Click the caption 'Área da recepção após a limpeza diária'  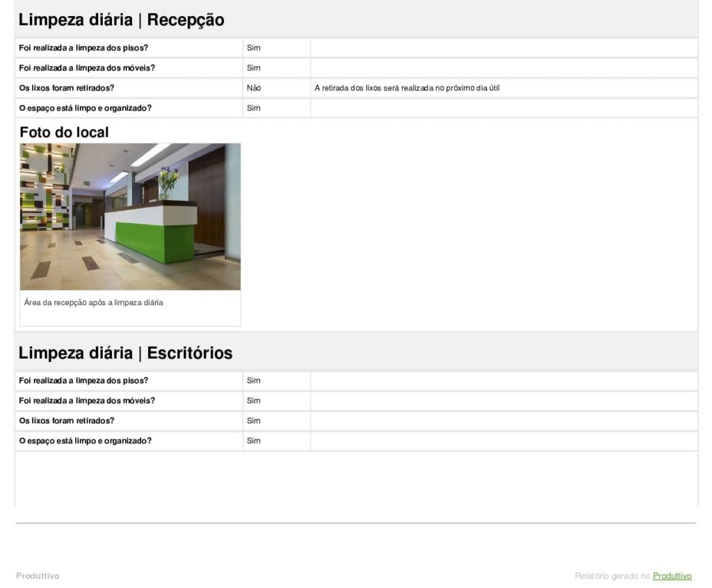[x=94, y=303]
